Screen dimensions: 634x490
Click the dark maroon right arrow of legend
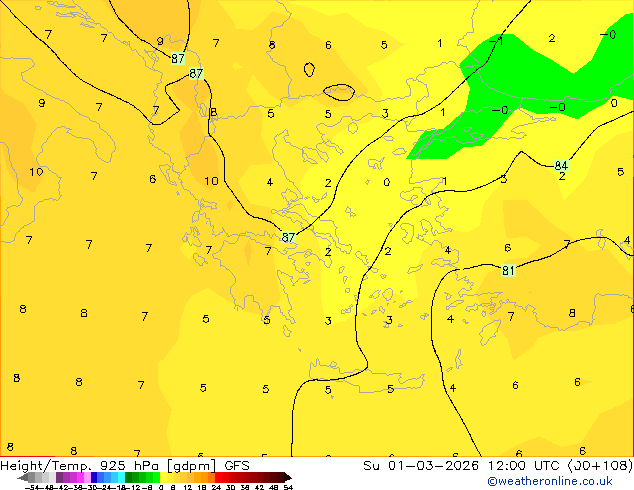click(287, 478)
